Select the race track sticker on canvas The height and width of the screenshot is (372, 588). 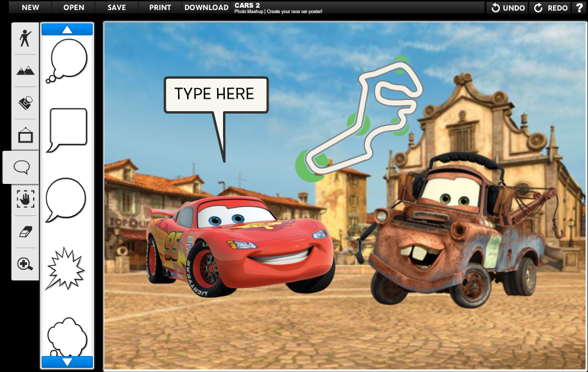tap(360, 119)
